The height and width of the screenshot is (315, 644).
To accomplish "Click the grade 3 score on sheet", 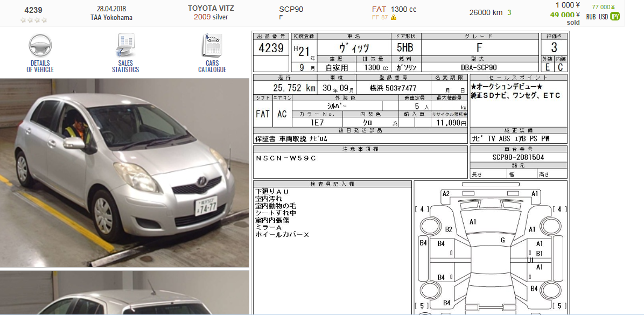I will (554, 48).
